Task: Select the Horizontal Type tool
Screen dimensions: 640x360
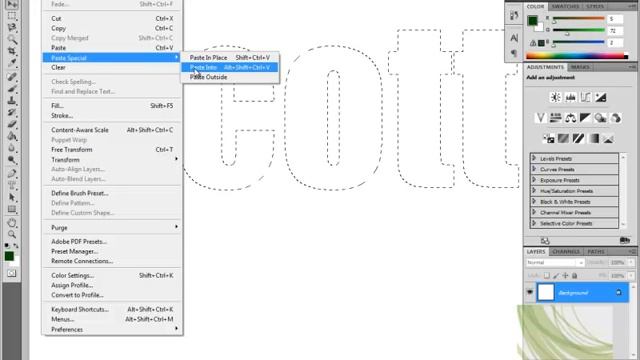Action: tap(12, 185)
